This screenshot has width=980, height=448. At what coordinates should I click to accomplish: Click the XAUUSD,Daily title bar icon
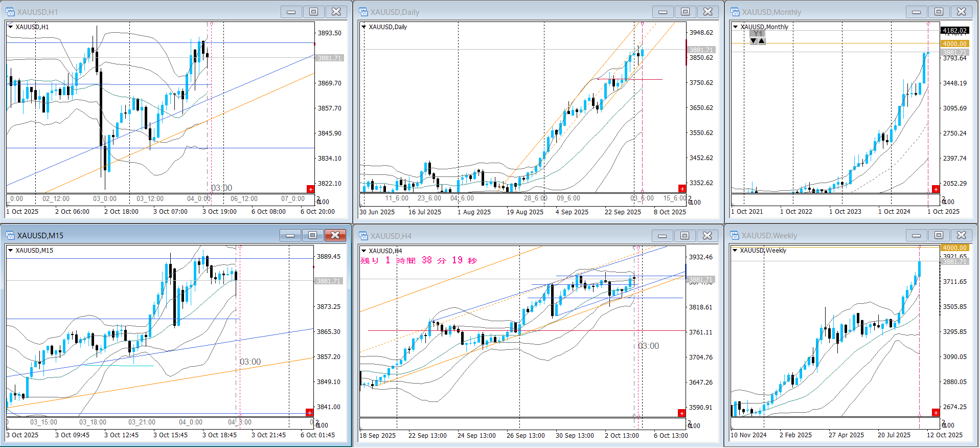pyautogui.click(x=363, y=12)
